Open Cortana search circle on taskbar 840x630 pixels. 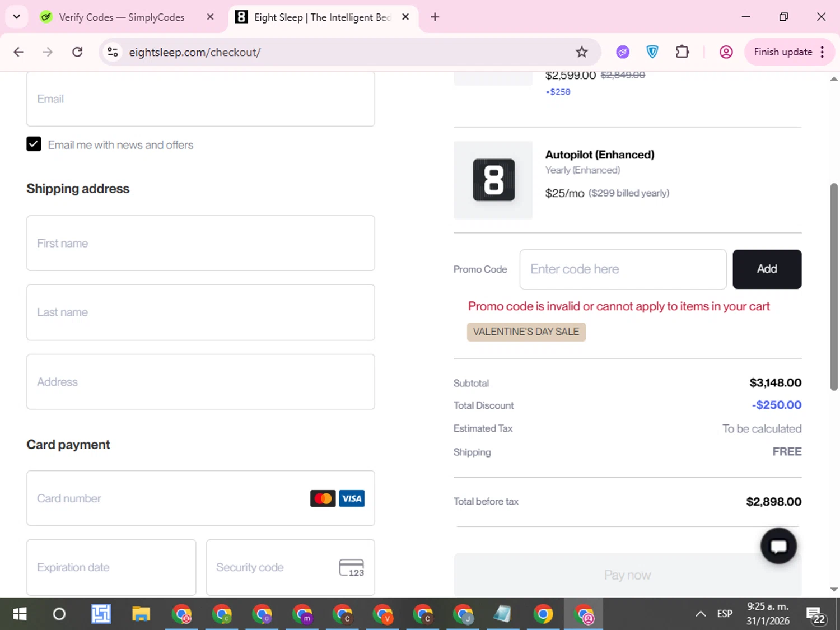click(x=59, y=614)
